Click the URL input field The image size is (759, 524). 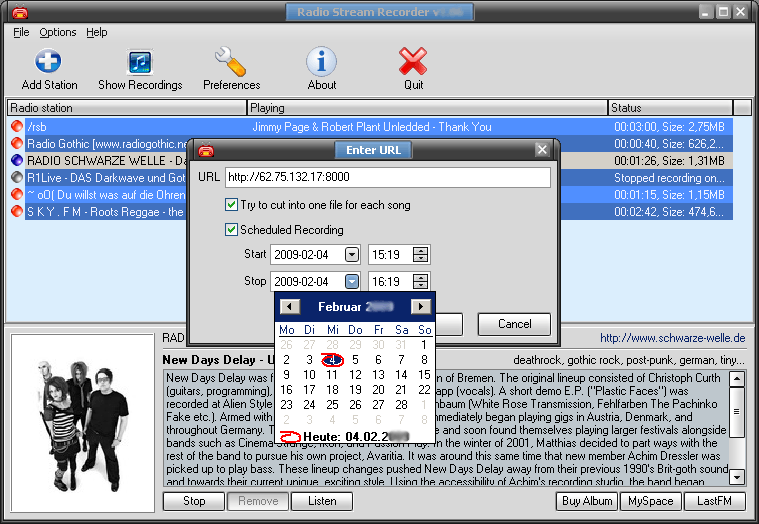tap(387, 178)
